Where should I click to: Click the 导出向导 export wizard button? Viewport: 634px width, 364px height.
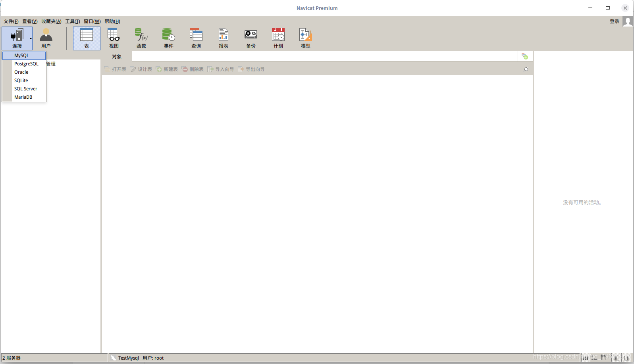coord(251,69)
